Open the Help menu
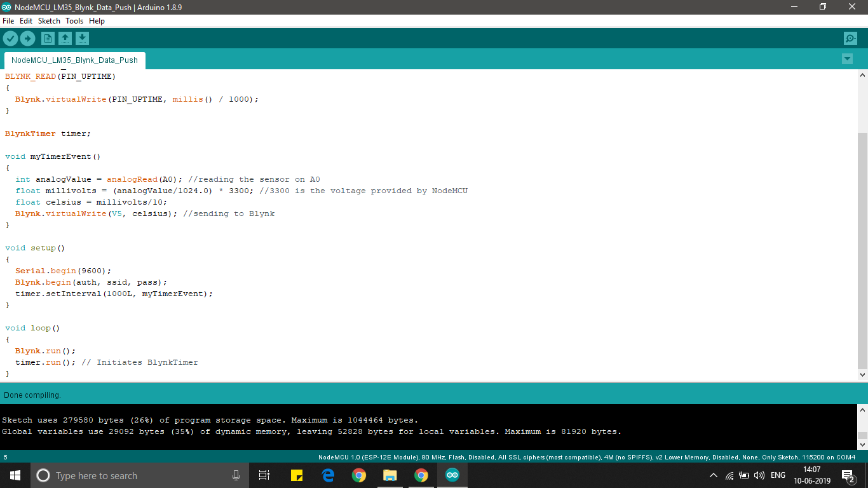The height and width of the screenshot is (488, 868). [x=97, y=21]
